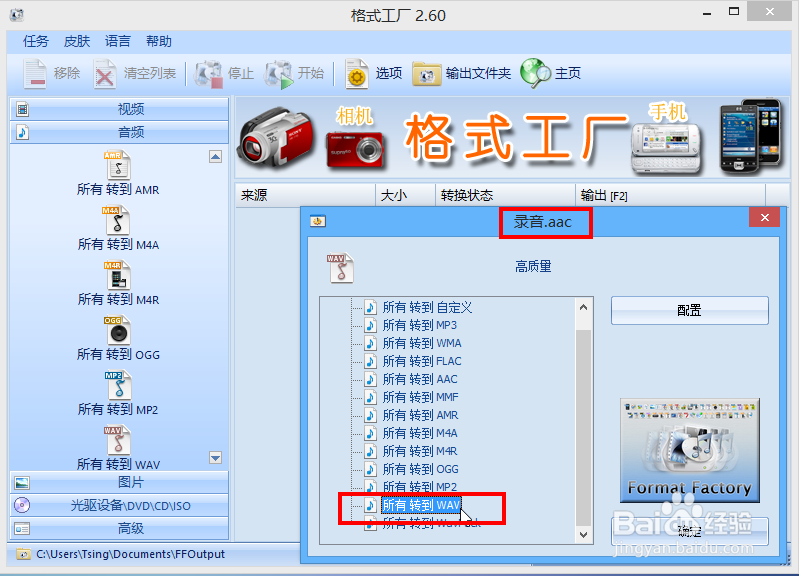
Task: Click the red camera banner image
Action: (355, 150)
